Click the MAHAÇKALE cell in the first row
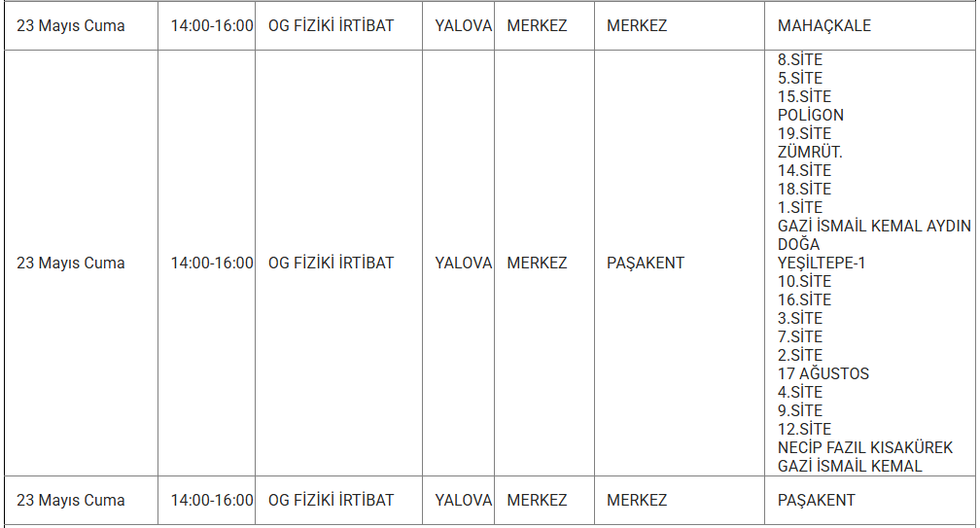Screen dimensions: 980x528 [823, 25]
